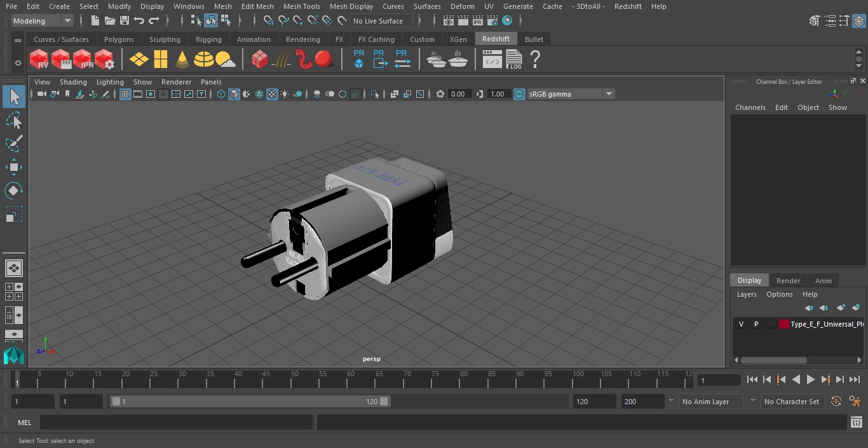Open Script Editor icon beside command line
Image resolution: width=868 pixels, height=448 pixels.
856,423
